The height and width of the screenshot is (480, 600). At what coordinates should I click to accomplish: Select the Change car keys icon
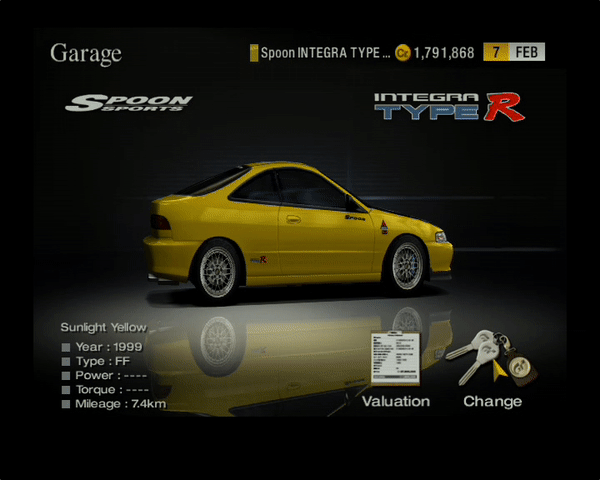[491, 358]
